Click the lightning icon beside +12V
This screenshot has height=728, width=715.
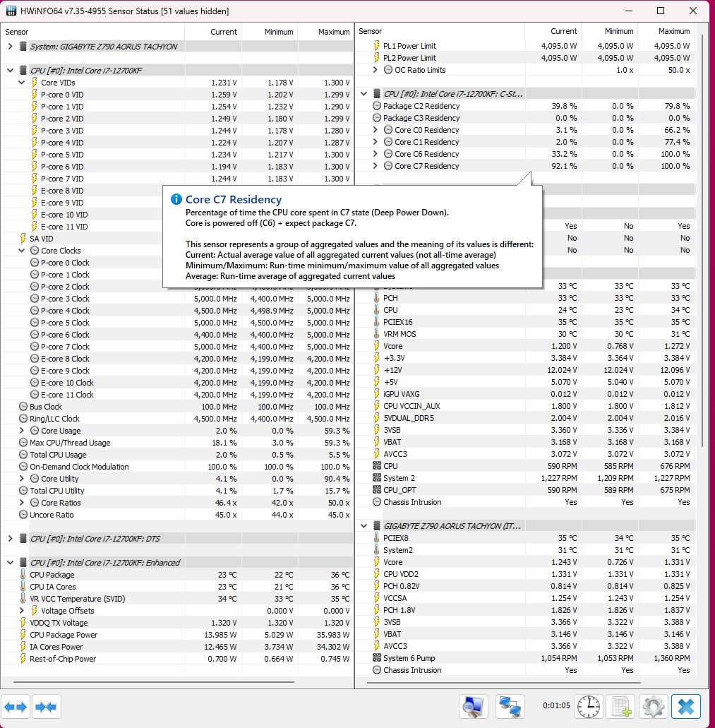point(377,370)
